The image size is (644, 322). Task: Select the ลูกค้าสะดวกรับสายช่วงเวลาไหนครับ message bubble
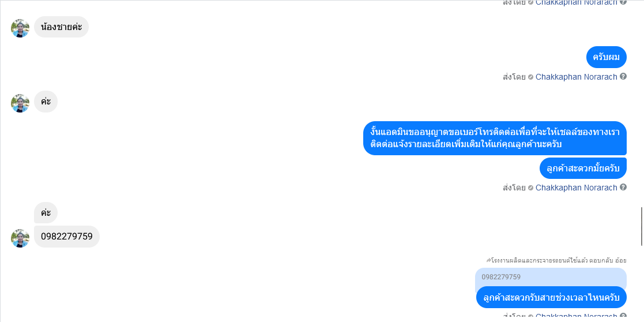[552, 297]
